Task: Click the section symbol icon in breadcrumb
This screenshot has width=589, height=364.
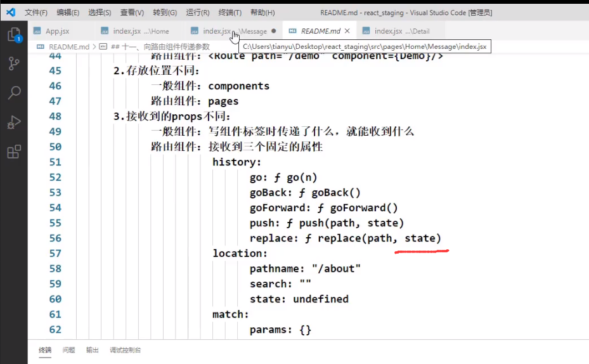Action: [103, 46]
